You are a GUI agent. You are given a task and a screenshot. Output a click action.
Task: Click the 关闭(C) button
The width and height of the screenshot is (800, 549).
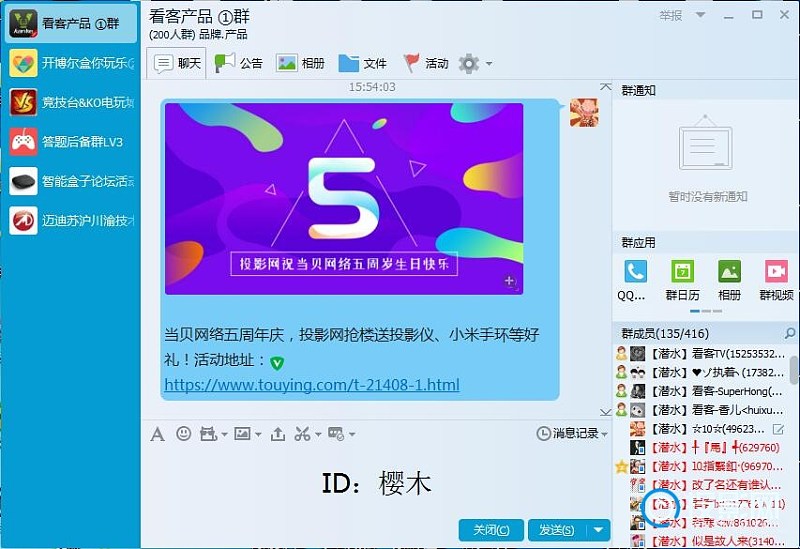point(491,530)
